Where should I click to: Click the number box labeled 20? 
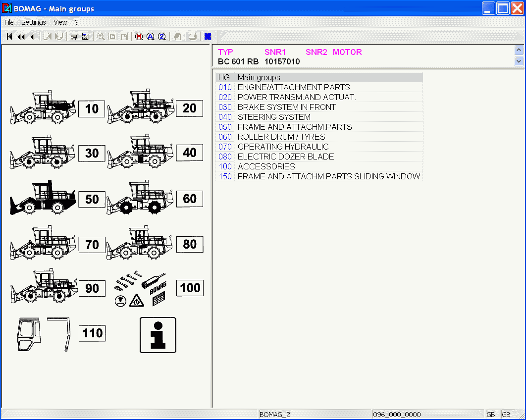tap(190, 108)
